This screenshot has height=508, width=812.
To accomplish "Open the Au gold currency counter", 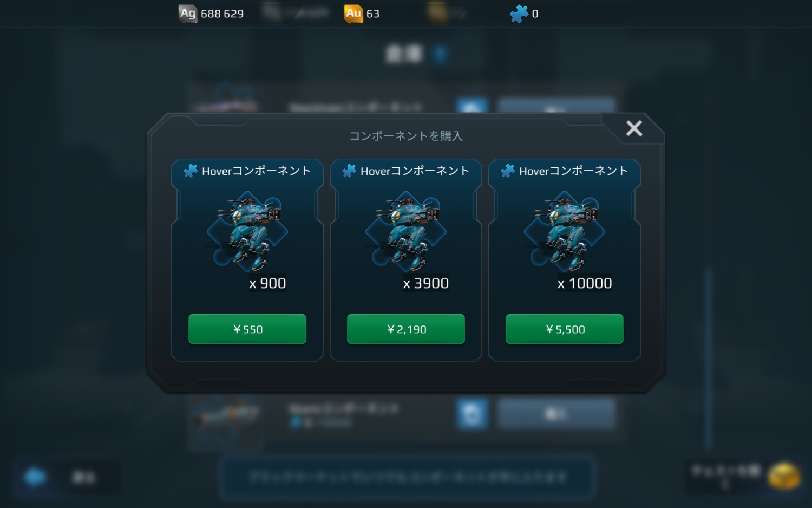I will tap(362, 14).
